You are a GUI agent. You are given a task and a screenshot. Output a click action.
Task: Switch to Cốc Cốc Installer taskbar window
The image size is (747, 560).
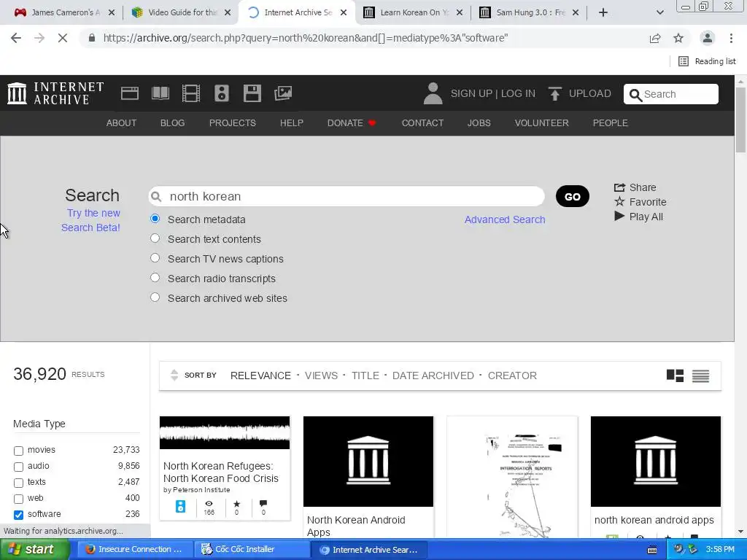[x=252, y=550]
